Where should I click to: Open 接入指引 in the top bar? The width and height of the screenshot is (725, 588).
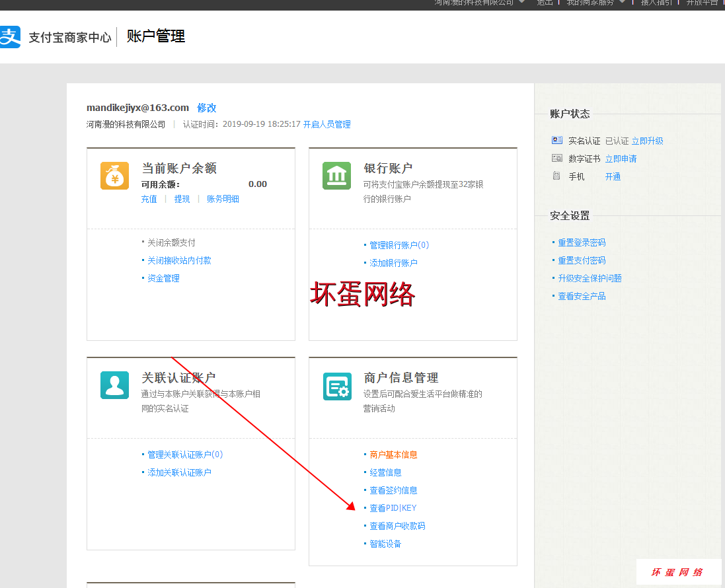point(656,3)
